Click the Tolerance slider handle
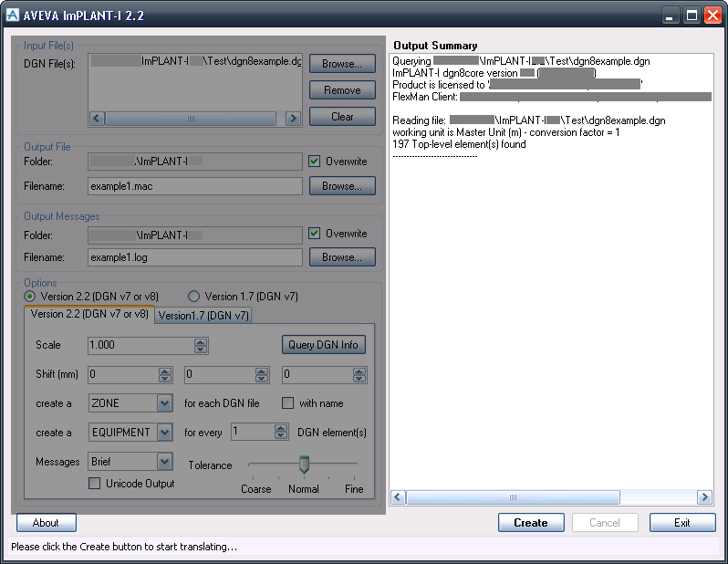 click(x=304, y=465)
